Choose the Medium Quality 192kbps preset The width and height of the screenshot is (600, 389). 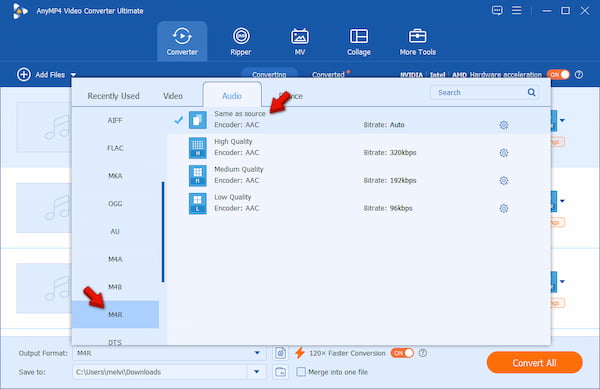359,176
